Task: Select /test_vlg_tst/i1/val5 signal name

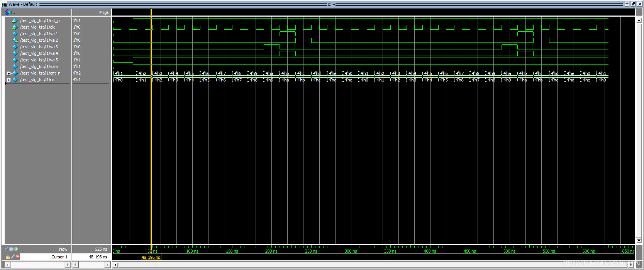Action: 39,60
